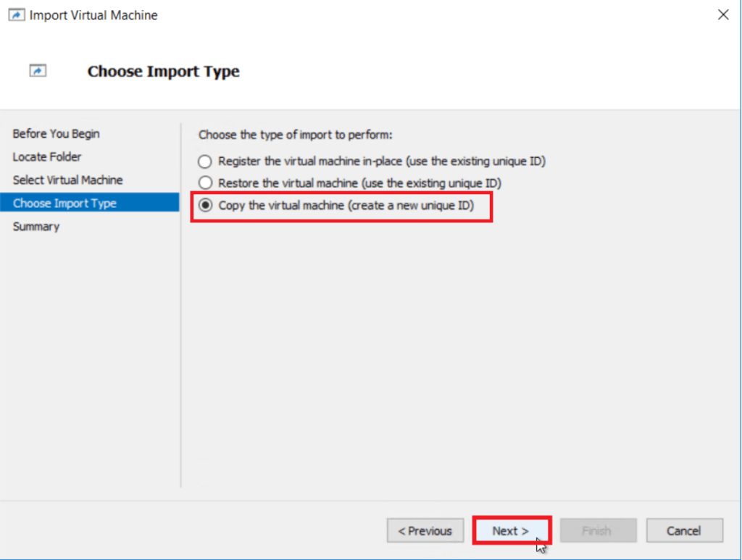The height and width of the screenshot is (560, 742).
Task: Select Restore the virtual machine option
Action: coord(205,183)
